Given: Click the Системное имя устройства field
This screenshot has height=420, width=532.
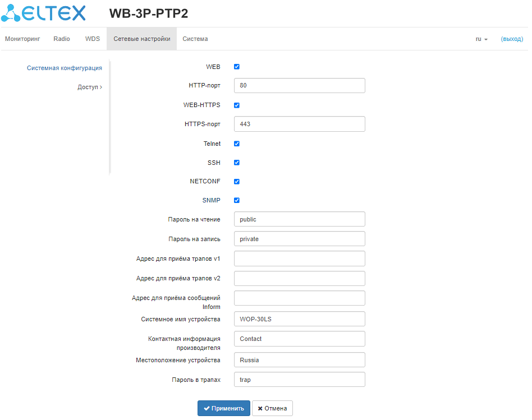Looking at the screenshot, I should [x=299, y=319].
